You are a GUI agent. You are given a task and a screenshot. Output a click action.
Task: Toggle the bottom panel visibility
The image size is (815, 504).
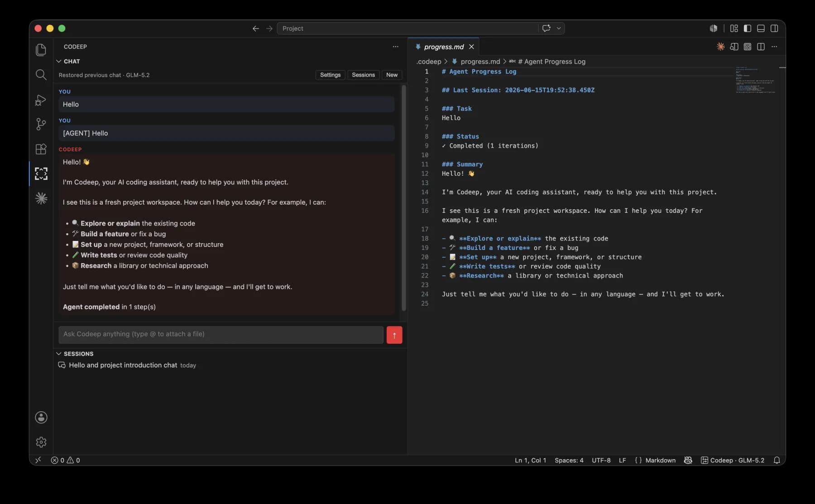pos(761,29)
